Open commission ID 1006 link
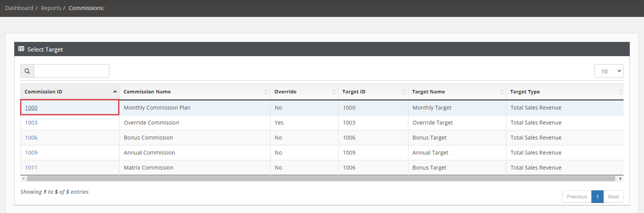The height and width of the screenshot is (213, 644). click(31, 138)
